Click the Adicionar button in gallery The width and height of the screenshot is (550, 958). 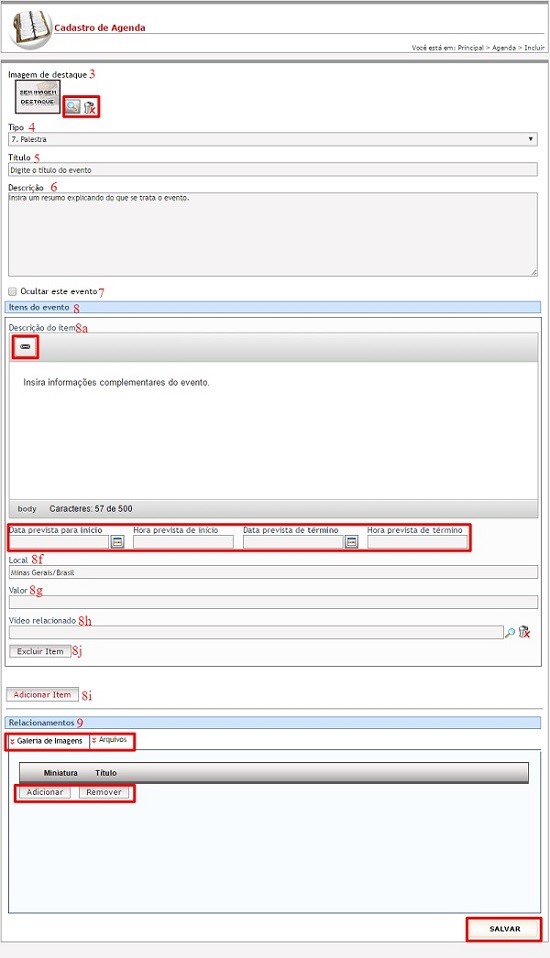coord(44,792)
